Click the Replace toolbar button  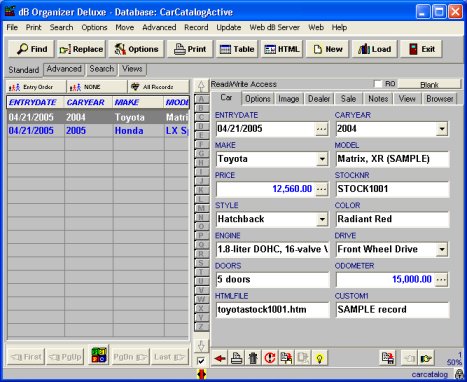[x=81, y=49]
